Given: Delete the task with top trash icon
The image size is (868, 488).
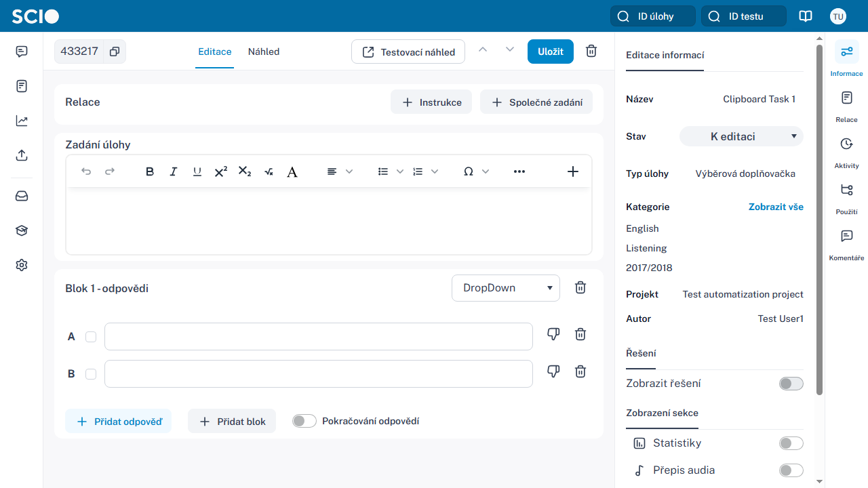Looking at the screenshot, I should click(591, 52).
